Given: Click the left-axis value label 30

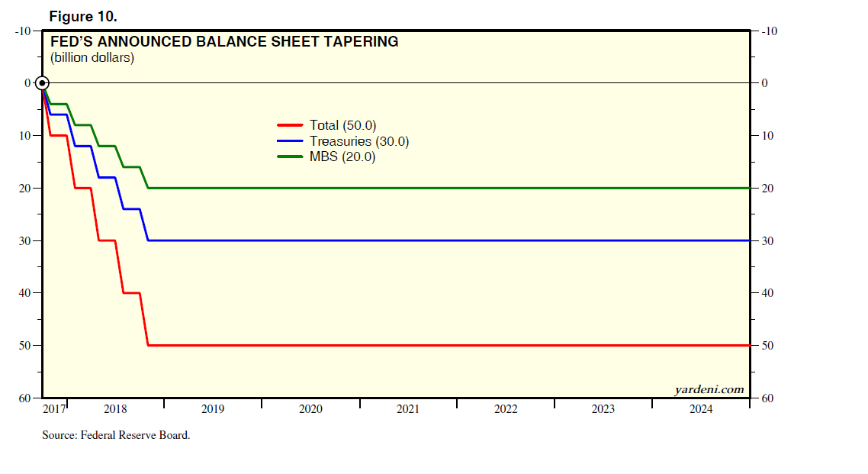Looking at the screenshot, I should coord(26,240).
